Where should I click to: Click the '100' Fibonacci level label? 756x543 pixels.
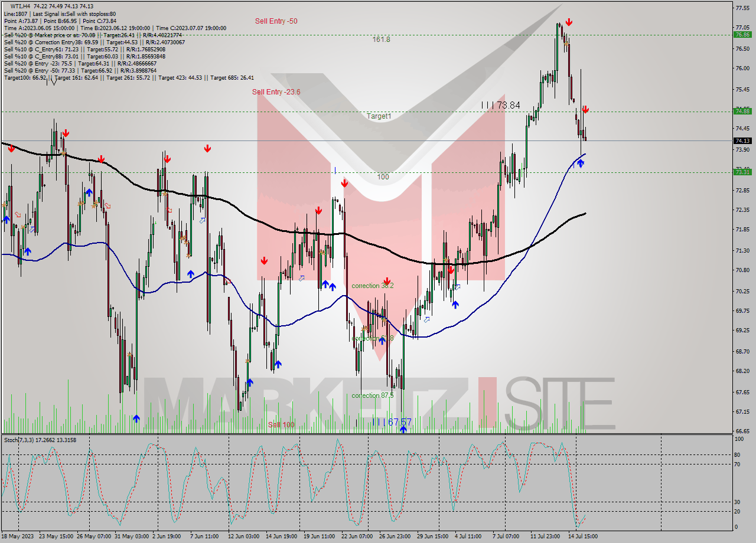pyautogui.click(x=383, y=177)
